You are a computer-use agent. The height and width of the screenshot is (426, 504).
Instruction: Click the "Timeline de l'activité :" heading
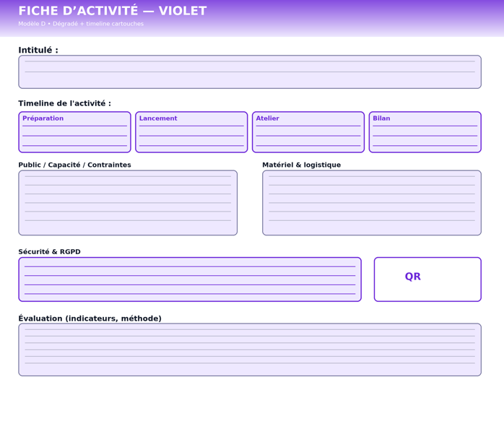click(65, 103)
